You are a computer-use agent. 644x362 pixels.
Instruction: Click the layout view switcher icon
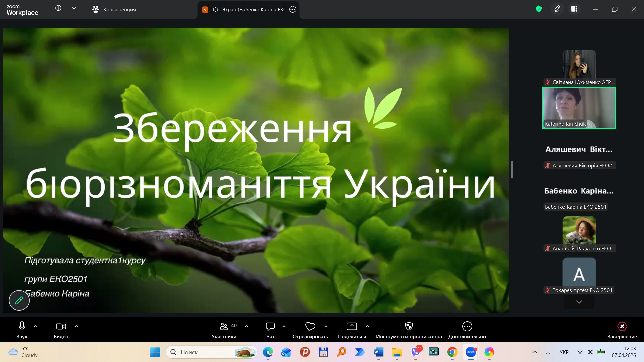[x=574, y=9]
